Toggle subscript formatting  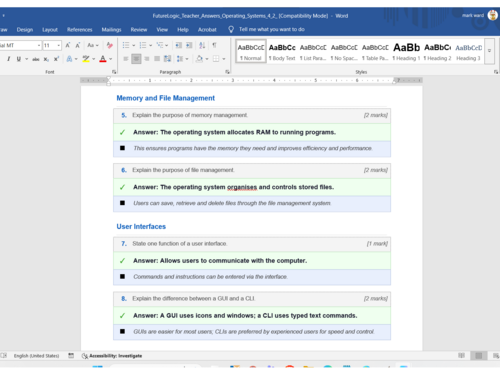[46, 59]
